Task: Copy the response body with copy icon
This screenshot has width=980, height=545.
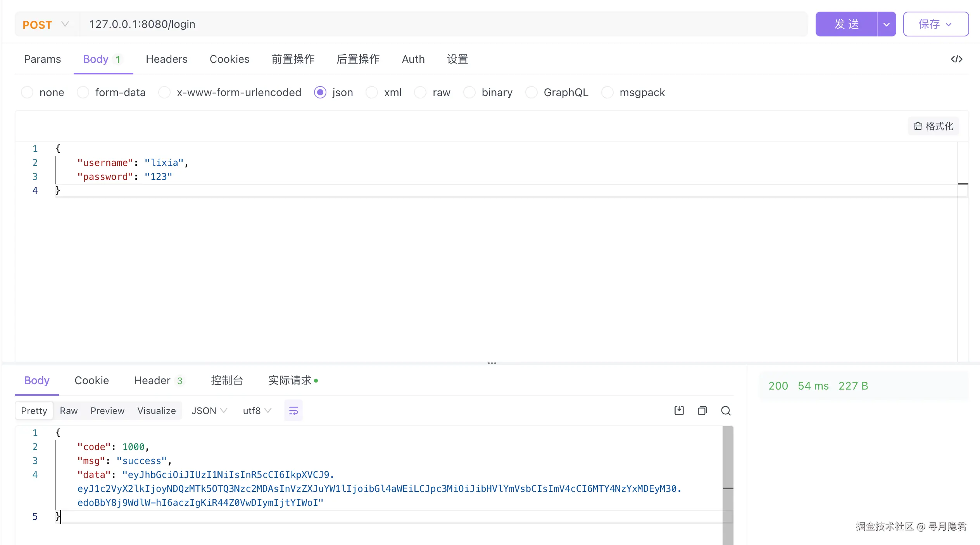Action: (702, 410)
